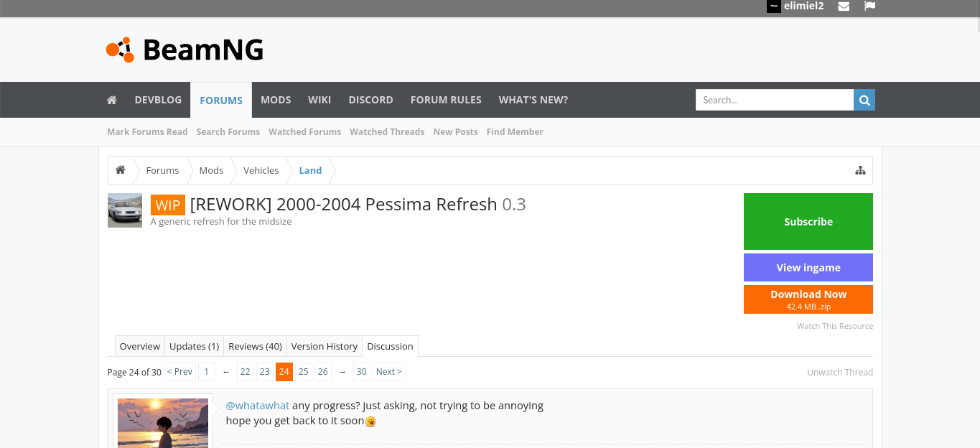Viewport: 980px width, 448px height.
Task: Switch to the Version History tab
Action: pyautogui.click(x=324, y=346)
